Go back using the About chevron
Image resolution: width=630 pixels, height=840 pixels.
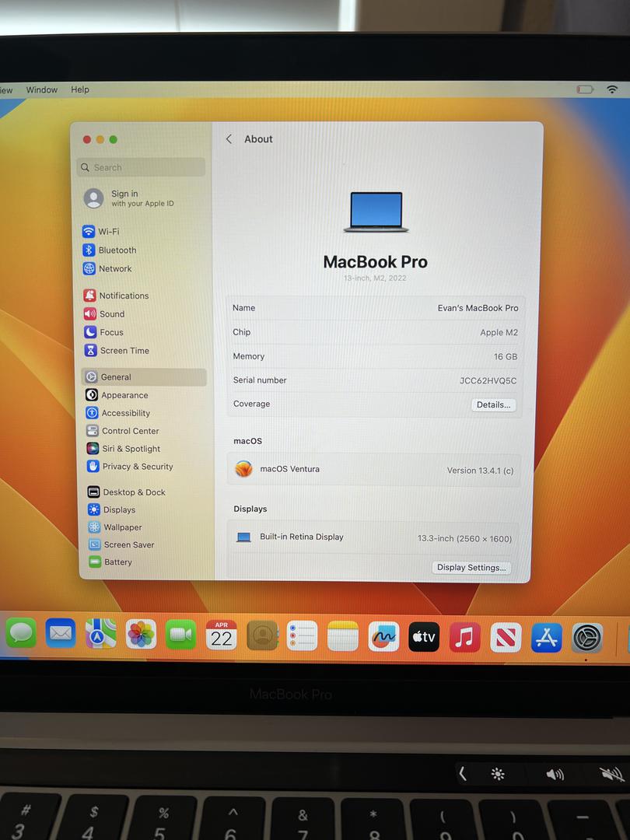click(x=229, y=139)
